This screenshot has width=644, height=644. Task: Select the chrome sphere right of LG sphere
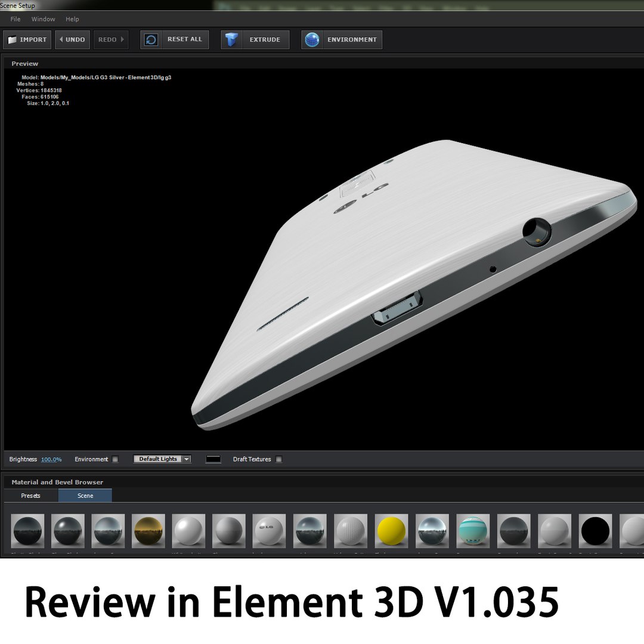(310, 531)
